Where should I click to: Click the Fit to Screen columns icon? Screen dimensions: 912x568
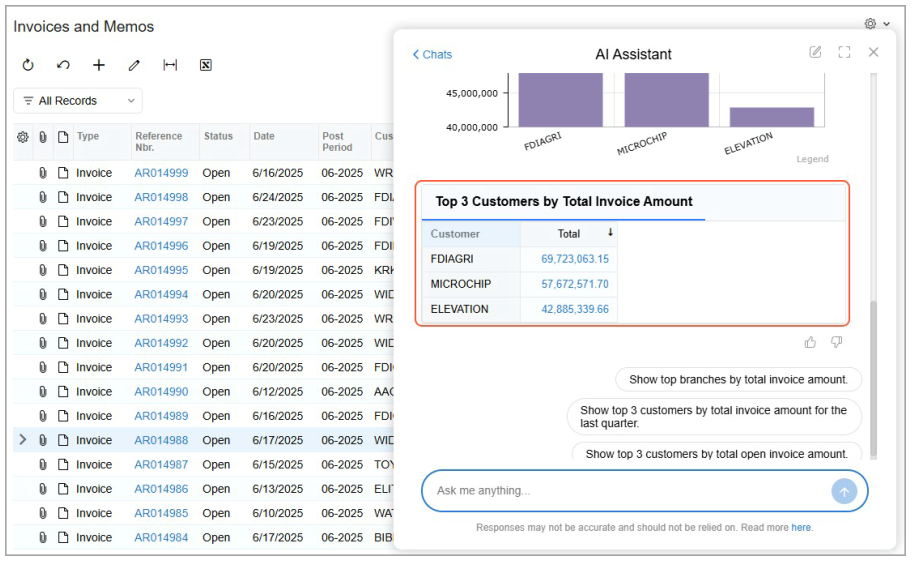click(x=170, y=65)
